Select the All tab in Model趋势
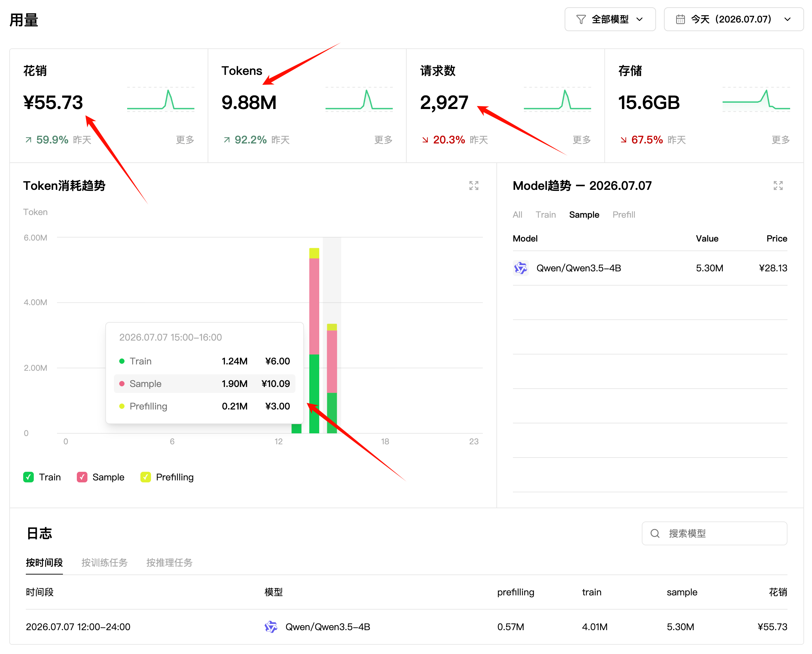The image size is (812, 654). (518, 215)
